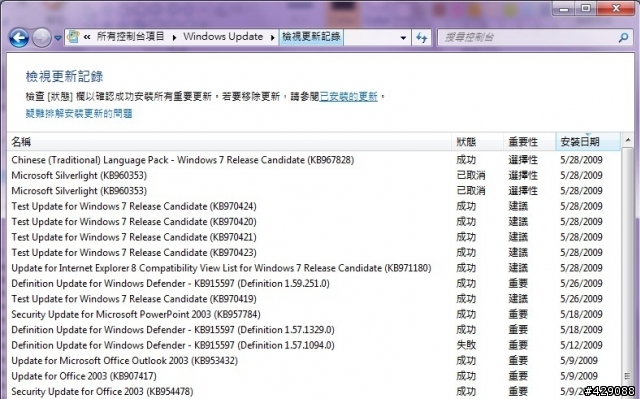Sort by the 安裝日期 column header
640x399 pixels.
click(588, 142)
